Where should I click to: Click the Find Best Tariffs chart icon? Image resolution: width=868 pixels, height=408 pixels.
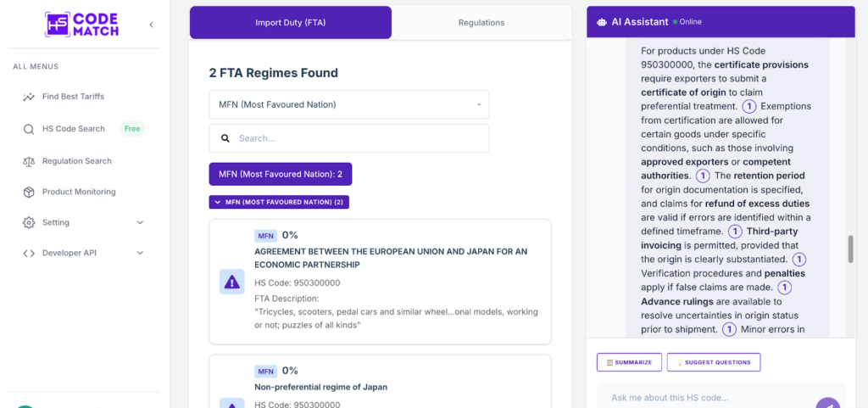coord(29,97)
